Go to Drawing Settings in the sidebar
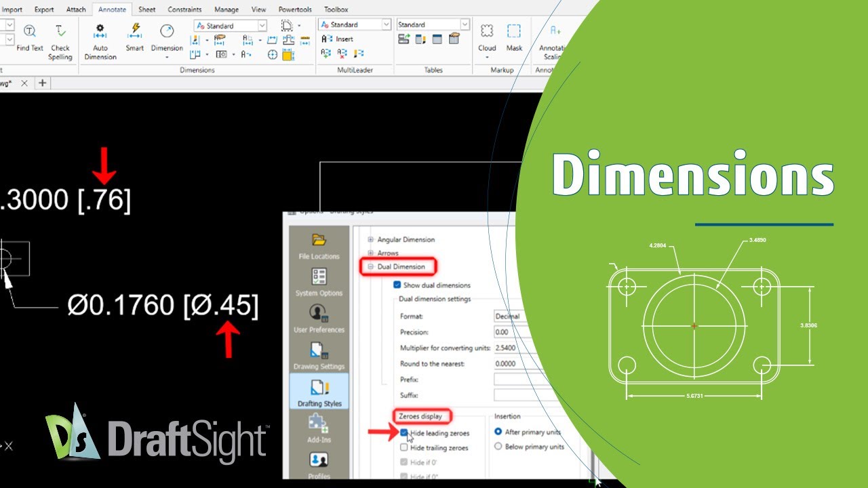The image size is (868, 488). 319,355
